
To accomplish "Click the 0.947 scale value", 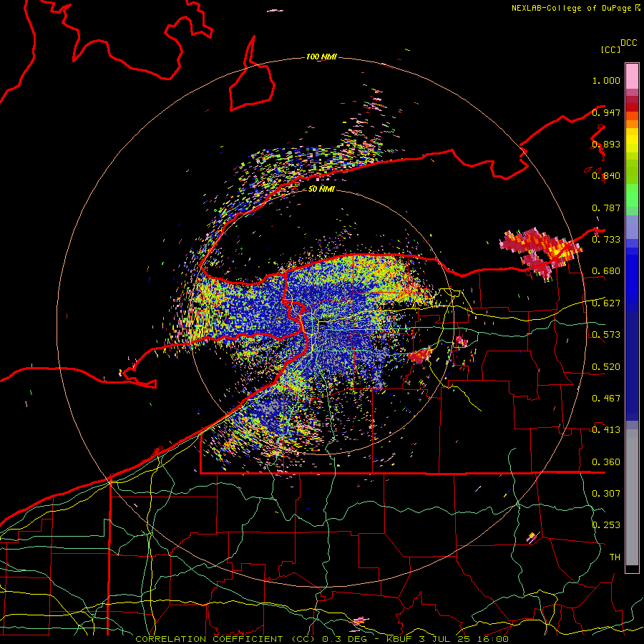I will pos(606,112).
